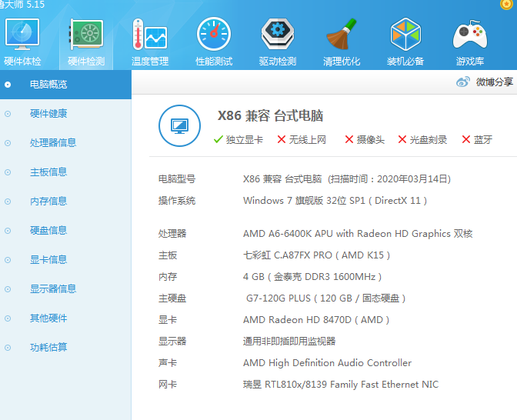
Task: Open the 装机必备 cube icon
Action: (405, 35)
